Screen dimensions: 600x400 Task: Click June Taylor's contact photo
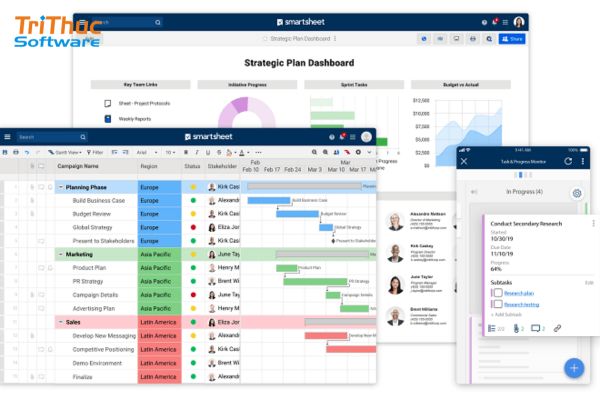tap(395, 285)
